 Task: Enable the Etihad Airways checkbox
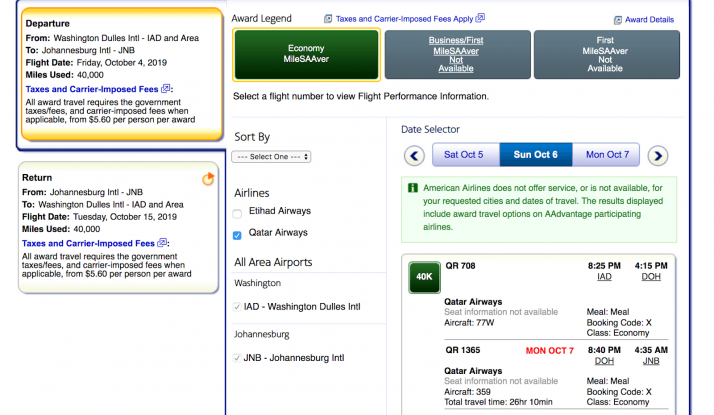237,212
